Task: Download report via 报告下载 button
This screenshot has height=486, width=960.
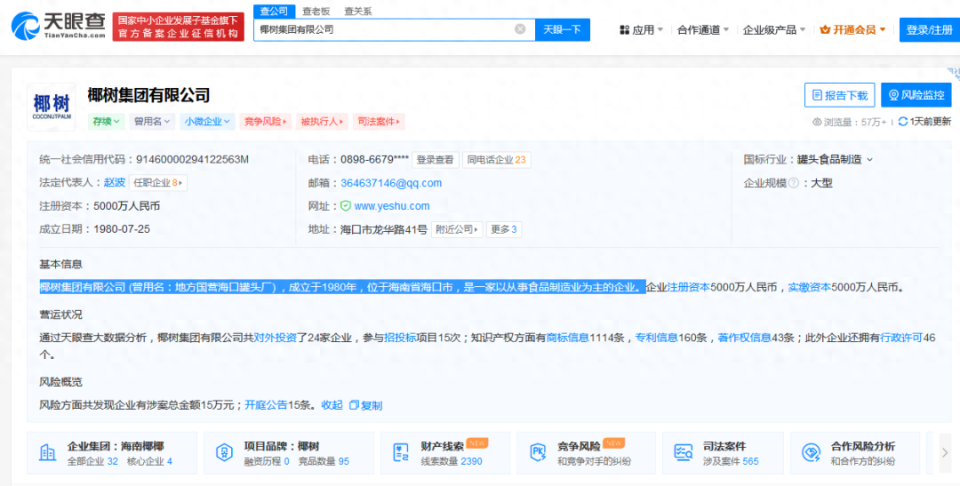Action: click(x=839, y=95)
